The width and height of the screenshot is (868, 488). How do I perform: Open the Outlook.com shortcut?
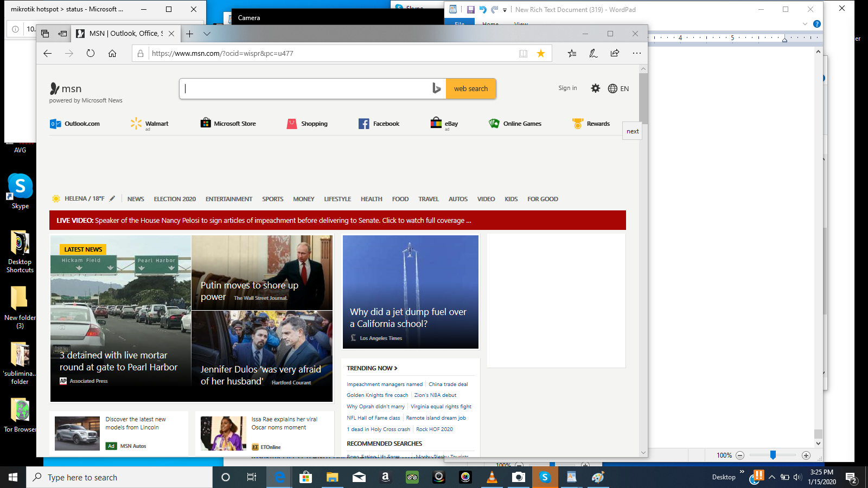(x=75, y=124)
